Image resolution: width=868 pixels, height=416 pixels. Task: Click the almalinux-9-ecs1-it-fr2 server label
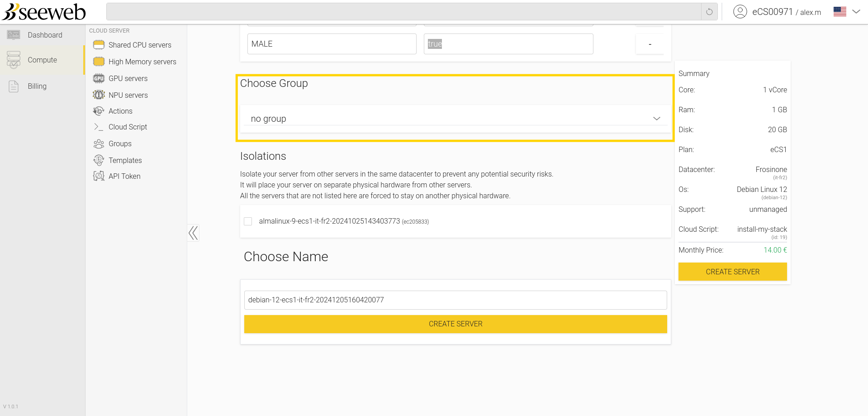[x=344, y=221]
